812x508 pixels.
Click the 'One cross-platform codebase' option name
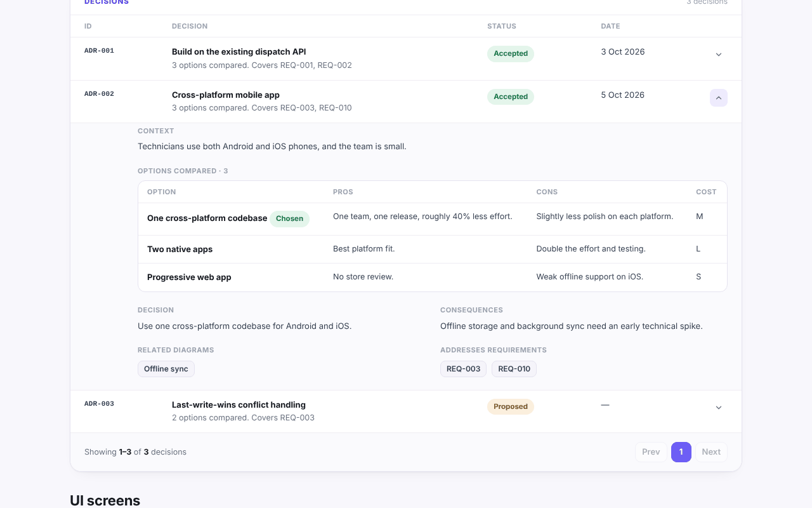click(x=207, y=218)
